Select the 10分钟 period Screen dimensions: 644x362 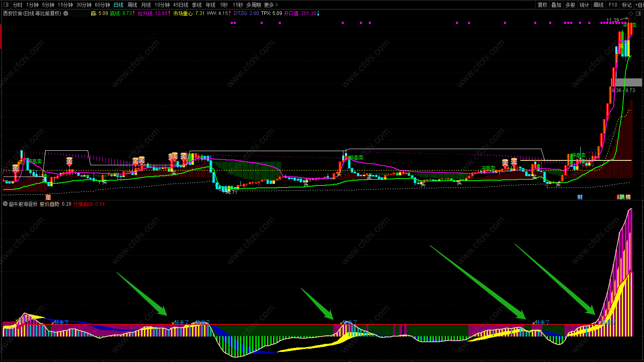(x=162, y=5)
